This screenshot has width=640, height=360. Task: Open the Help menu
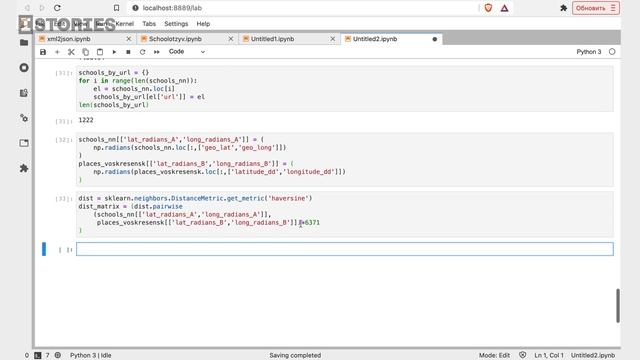[203, 24]
